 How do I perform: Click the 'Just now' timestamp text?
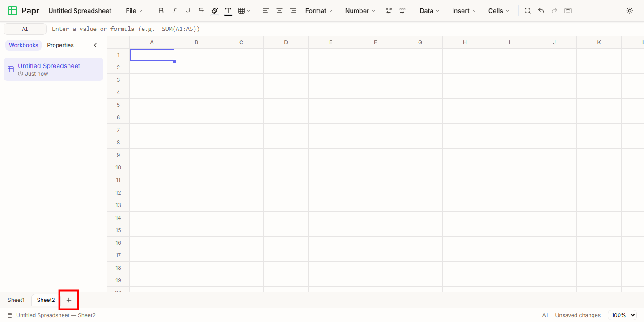(x=37, y=74)
